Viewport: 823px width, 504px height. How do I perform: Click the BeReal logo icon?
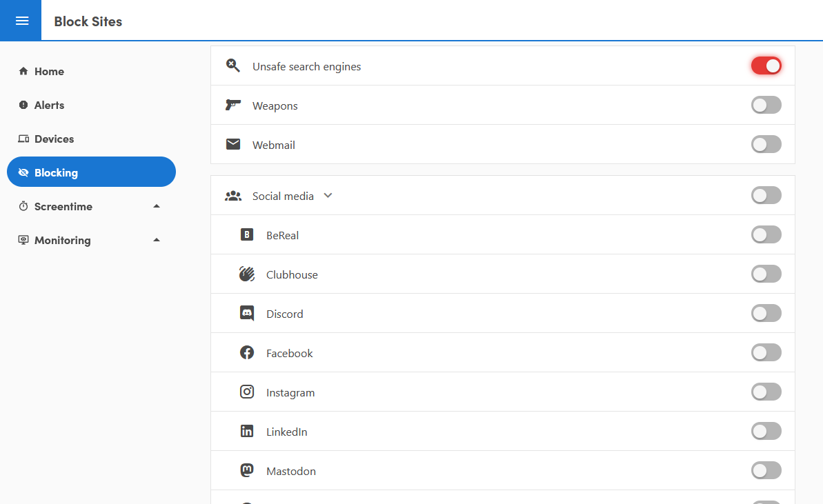coord(247,234)
